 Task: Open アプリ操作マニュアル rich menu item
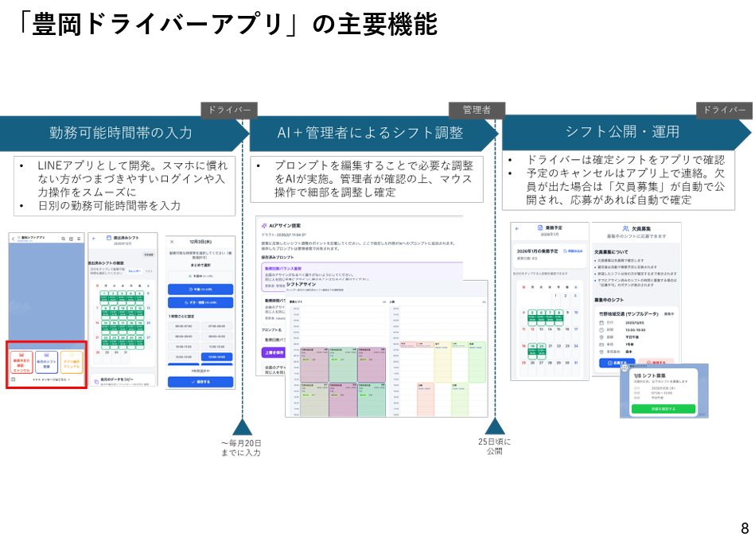click(x=72, y=363)
